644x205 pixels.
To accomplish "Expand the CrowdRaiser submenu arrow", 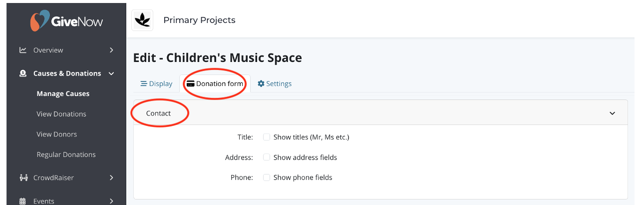I will click(x=111, y=177).
